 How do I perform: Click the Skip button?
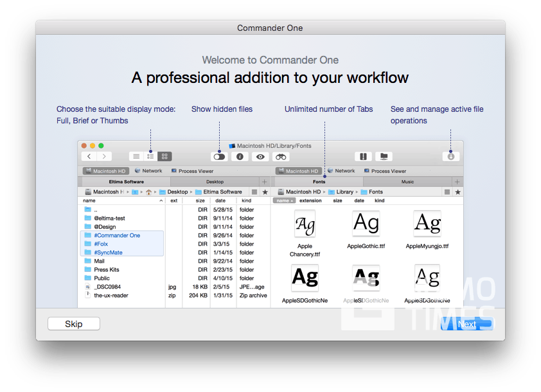coord(74,324)
